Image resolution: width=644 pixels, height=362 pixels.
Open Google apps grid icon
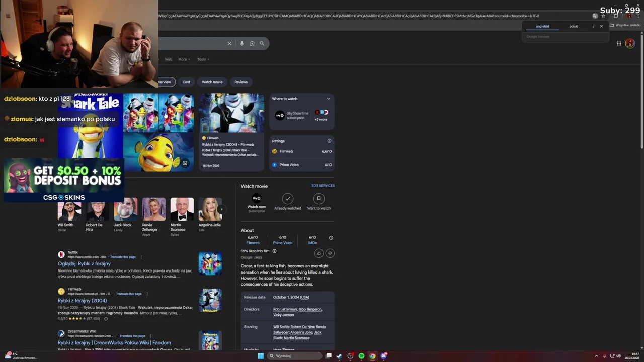click(619, 44)
